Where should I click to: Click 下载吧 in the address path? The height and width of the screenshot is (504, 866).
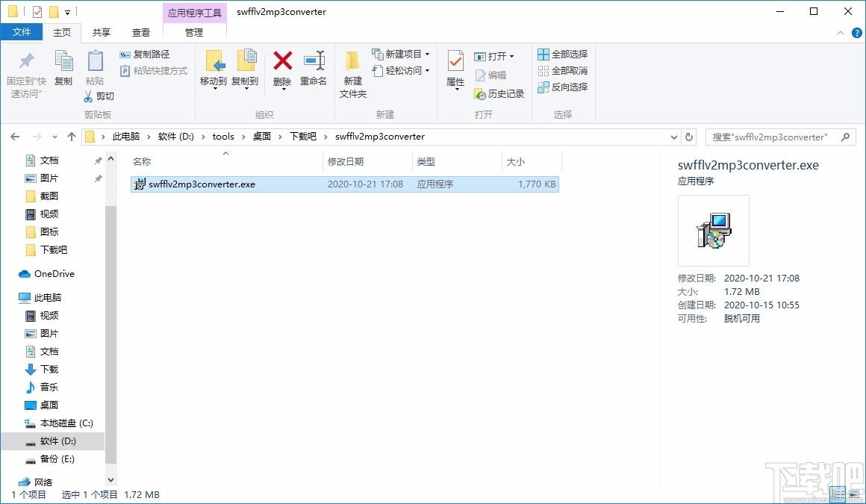pyautogui.click(x=302, y=137)
